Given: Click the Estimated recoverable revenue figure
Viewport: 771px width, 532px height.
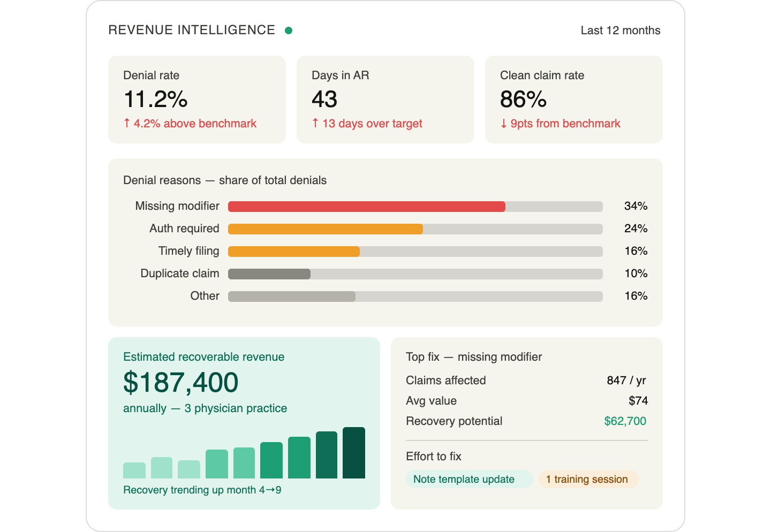Looking at the screenshot, I should [181, 383].
